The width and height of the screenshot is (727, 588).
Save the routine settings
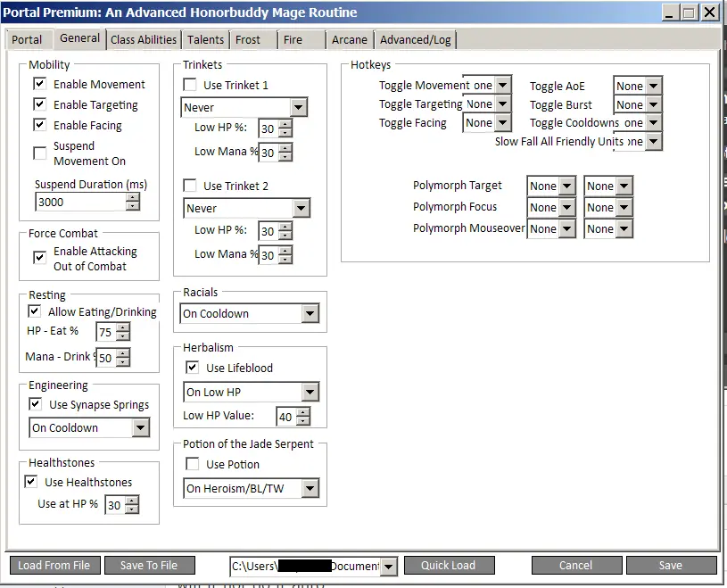(671, 566)
